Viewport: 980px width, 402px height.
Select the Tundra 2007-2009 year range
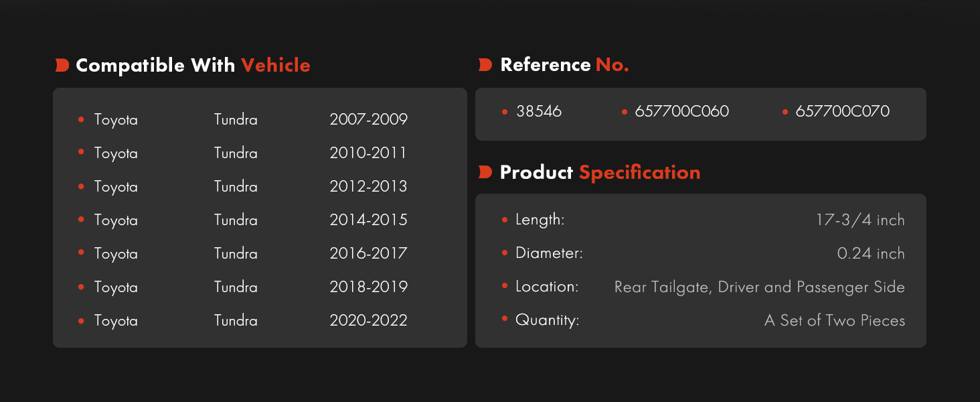tap(368, 119)
